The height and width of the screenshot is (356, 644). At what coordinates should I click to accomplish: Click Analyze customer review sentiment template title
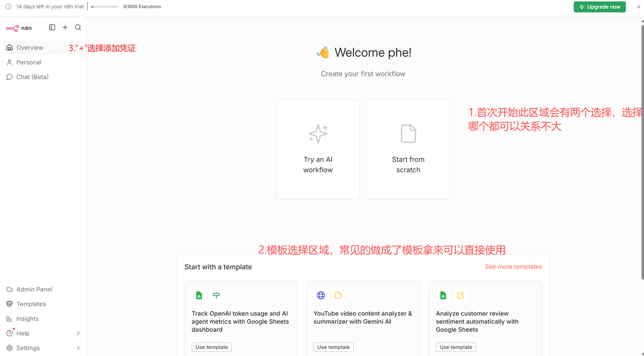click(477, 321)
